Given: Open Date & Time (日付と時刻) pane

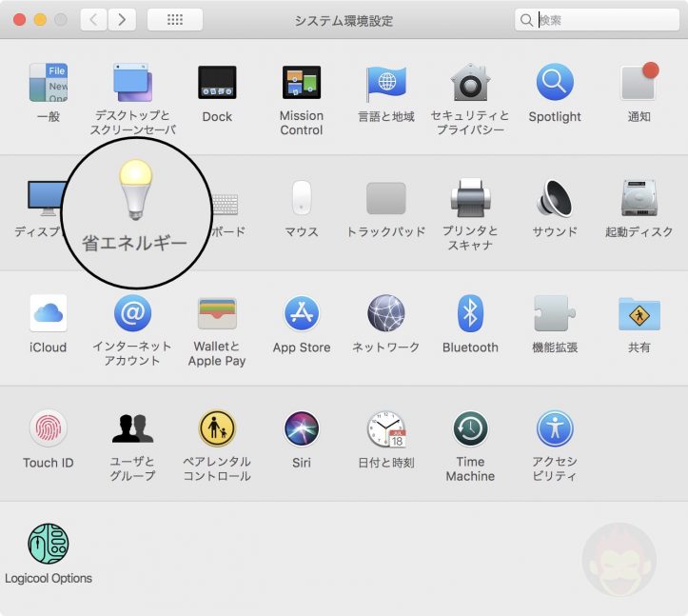Looking at the screenshot, I should coord(386,429).
